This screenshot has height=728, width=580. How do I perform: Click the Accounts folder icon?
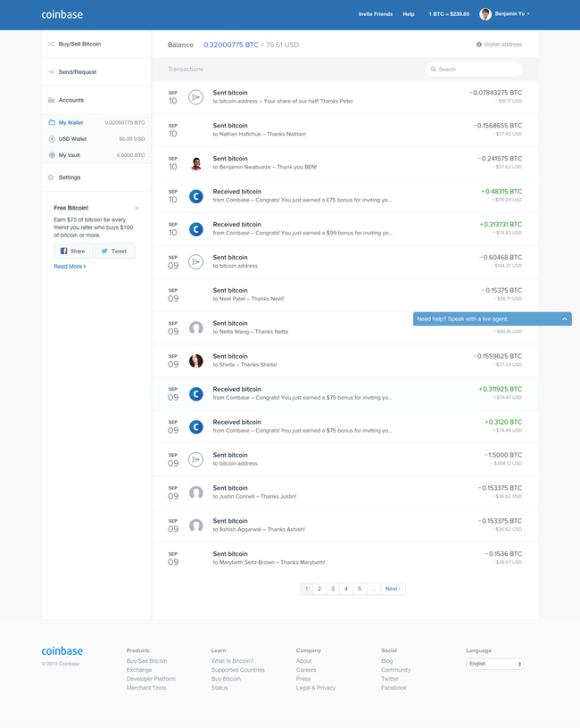pyautogui.click(x=52, y=100)
